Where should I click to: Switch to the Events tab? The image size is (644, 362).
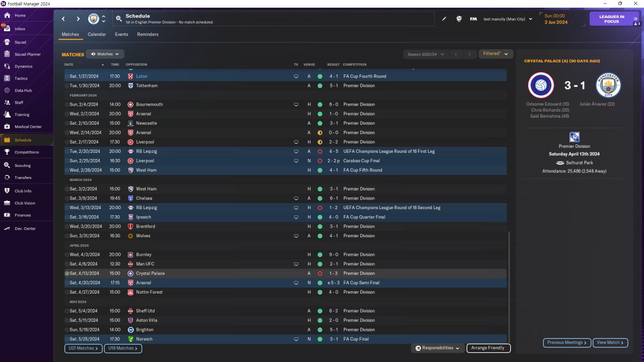121,35
